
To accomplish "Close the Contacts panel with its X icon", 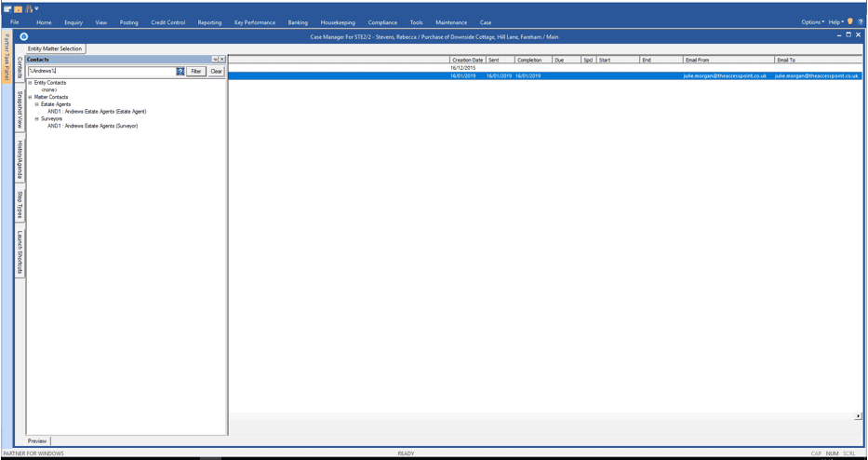I will pos(222,59).
